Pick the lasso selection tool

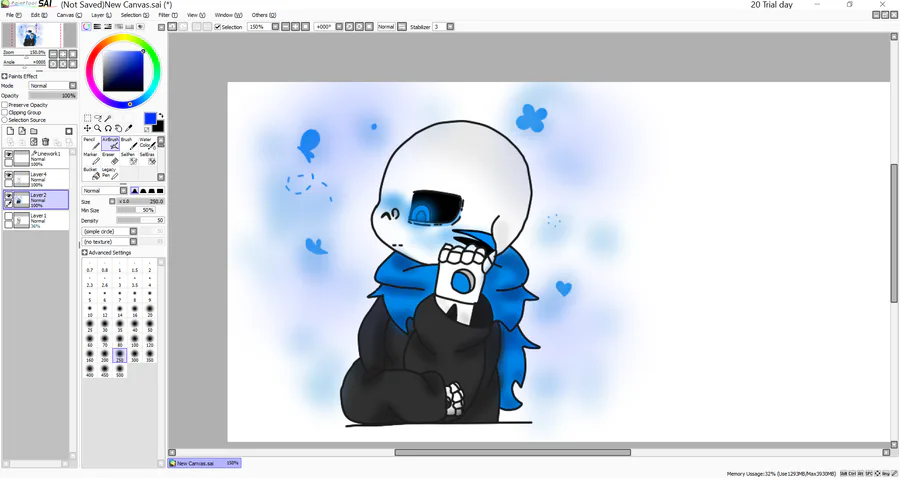[98, 118]
